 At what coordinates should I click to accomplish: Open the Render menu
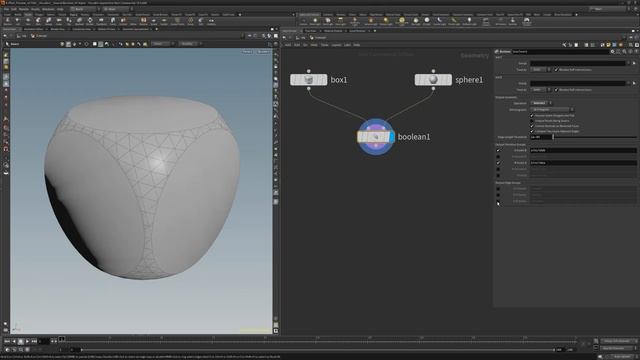coord(24,9)
